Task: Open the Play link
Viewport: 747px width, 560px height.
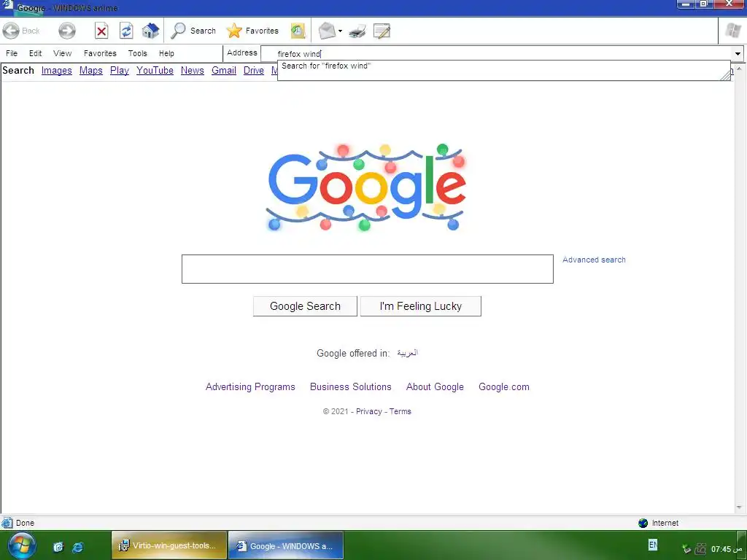Action: pyautogui.click(x=120, y=71)
